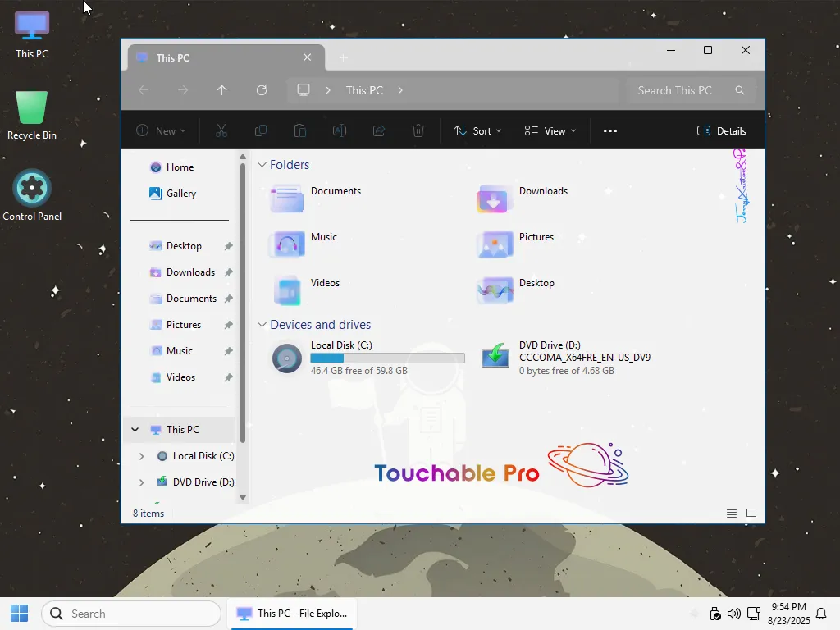Viewport: 840px width, 630px height.
Task: Toggle the Details pane button
Action: pos(721,130)
